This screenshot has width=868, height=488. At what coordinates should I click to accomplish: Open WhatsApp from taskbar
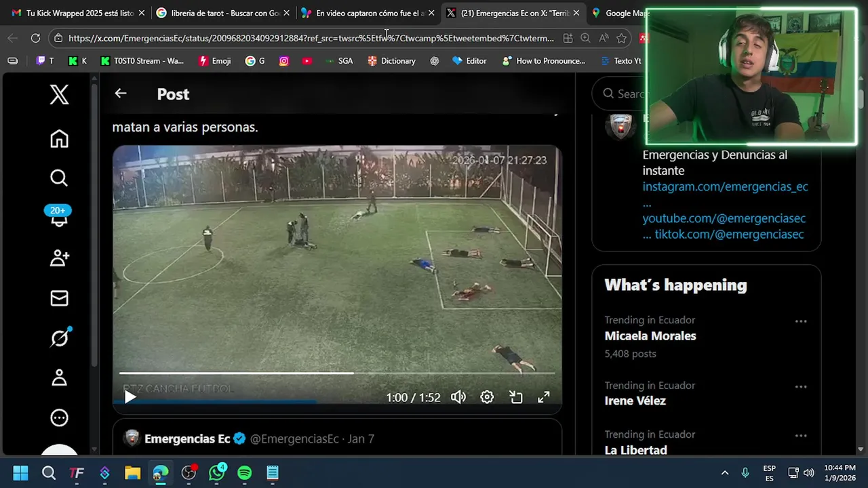[x=217, y=472]
